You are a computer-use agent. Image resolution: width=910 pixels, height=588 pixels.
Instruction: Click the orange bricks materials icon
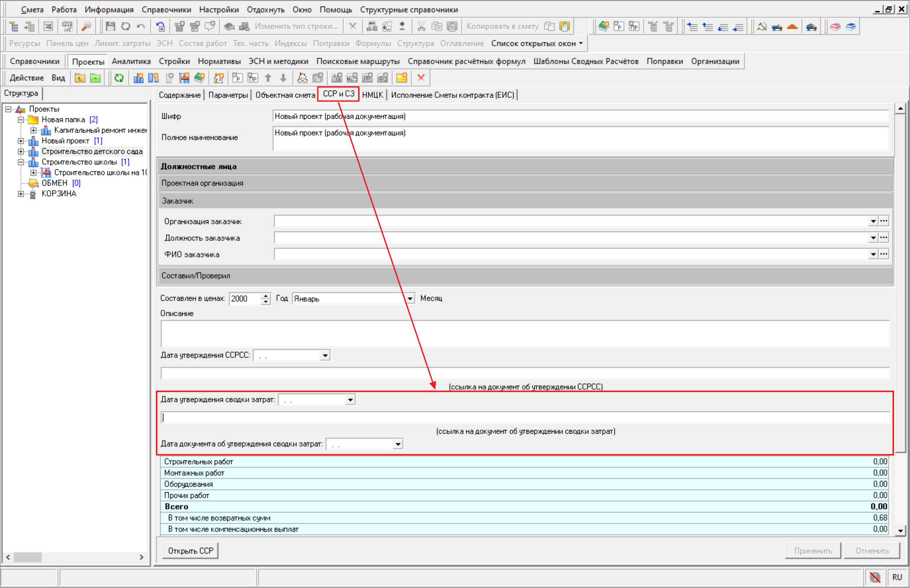tap(792, 26)
